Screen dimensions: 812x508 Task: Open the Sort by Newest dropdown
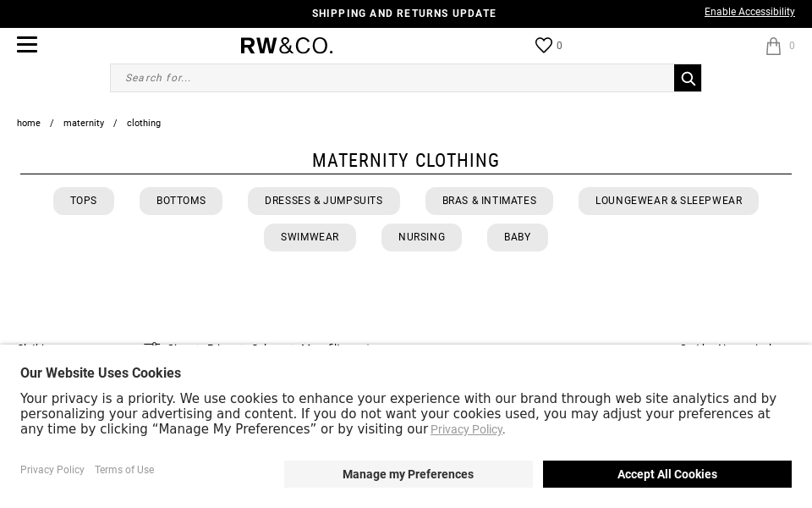[x=727, y=348]
